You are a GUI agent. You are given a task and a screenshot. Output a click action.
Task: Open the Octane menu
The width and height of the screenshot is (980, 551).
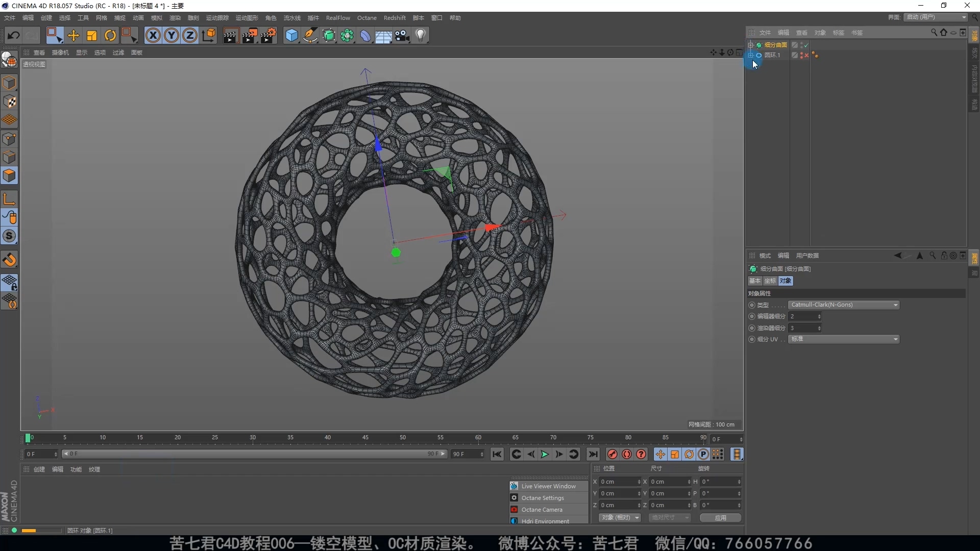[366, 18]
